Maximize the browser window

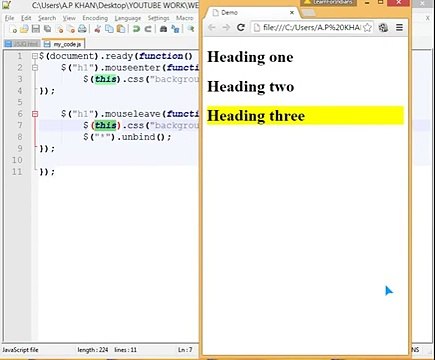point(381,3)
